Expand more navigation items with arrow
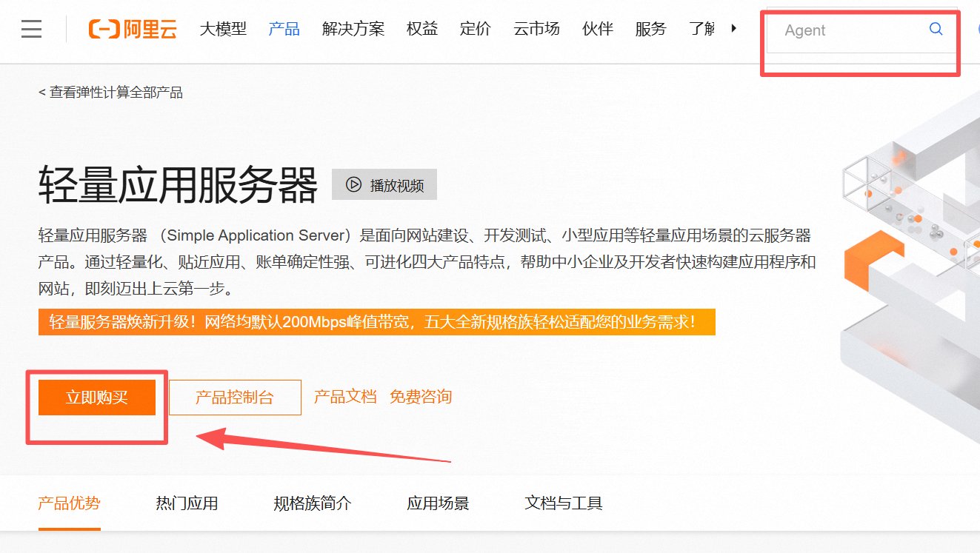Screen dimensions: 980x553 click(x=733, y=28)
